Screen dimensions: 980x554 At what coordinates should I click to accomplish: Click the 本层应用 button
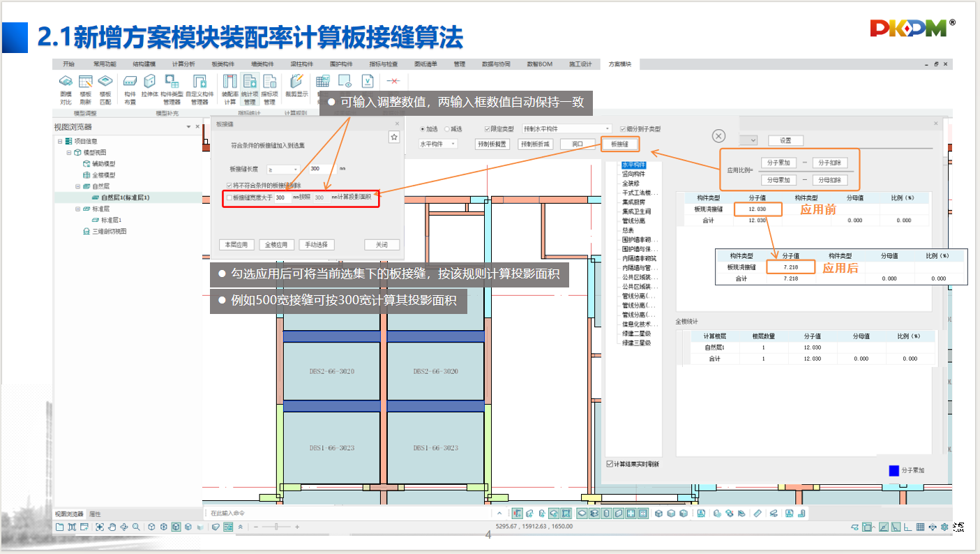tap(235, 245)
